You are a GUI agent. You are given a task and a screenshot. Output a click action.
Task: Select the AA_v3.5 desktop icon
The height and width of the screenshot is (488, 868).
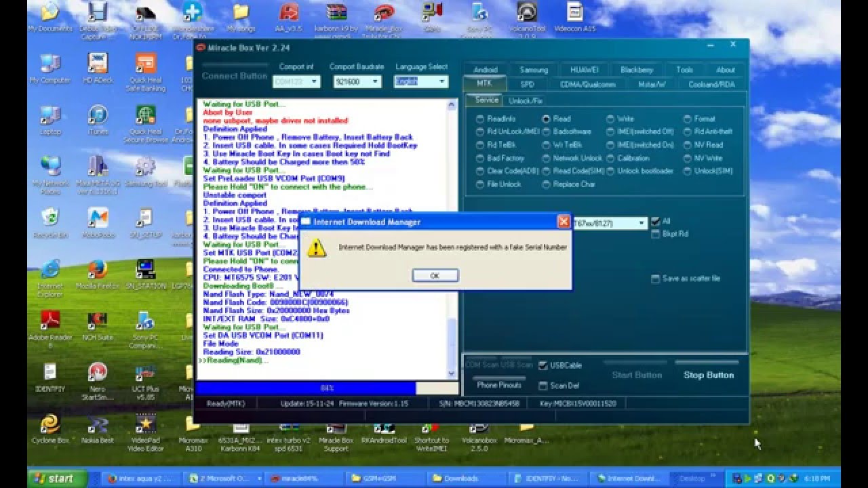[288, 16]
